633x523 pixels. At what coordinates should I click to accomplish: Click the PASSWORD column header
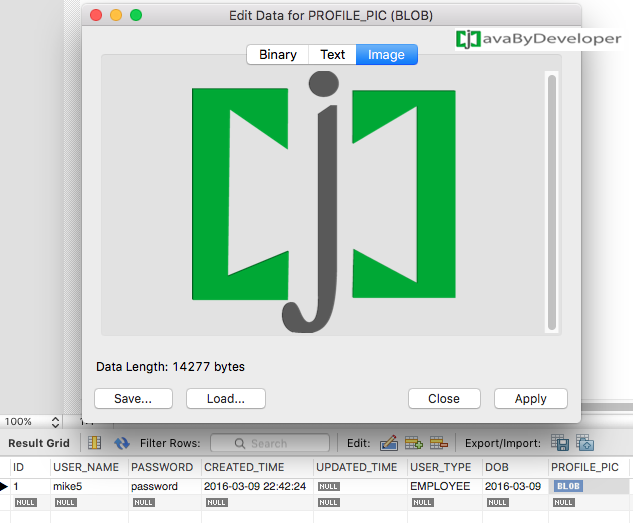pos(165,467)
